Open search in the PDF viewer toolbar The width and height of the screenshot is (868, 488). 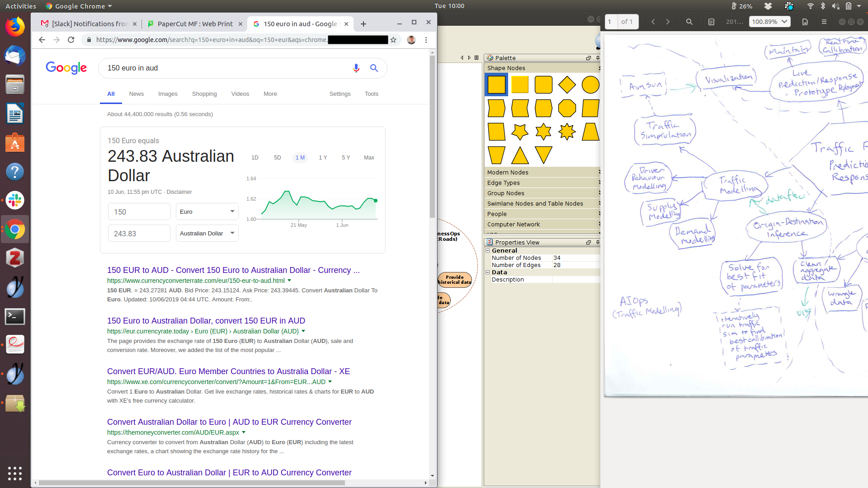tap(689, 22)
